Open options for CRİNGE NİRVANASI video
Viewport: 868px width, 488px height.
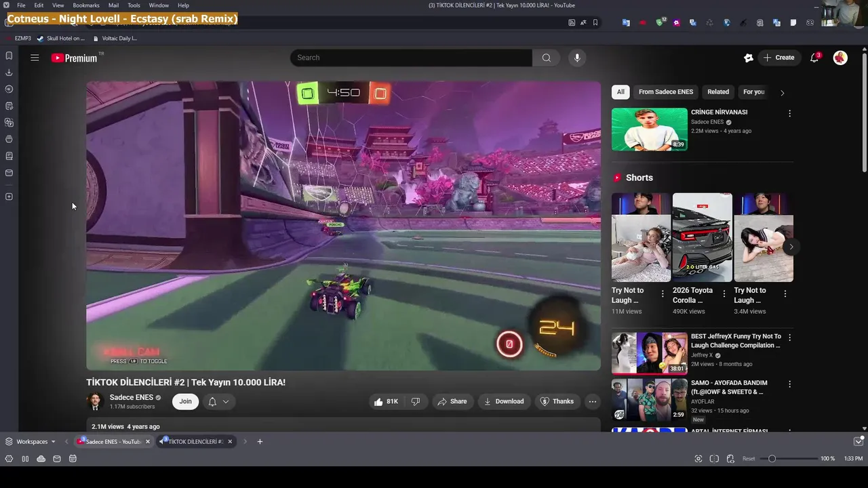[x=789, y=113]
